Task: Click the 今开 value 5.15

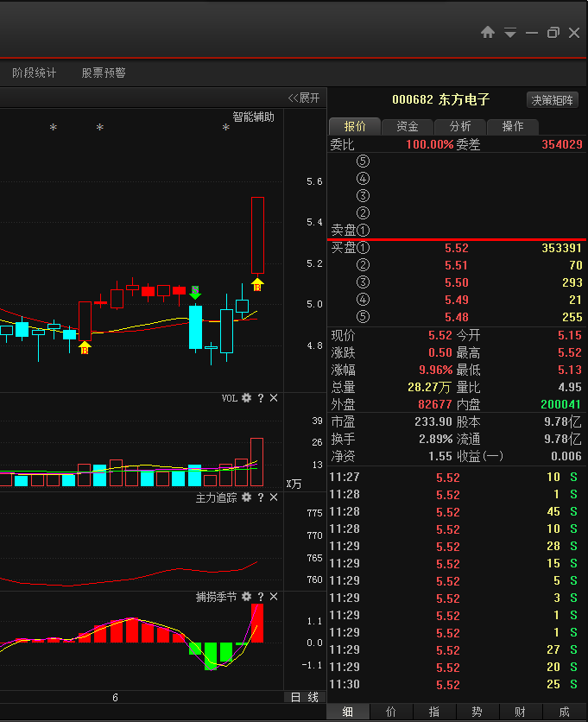Action: coord(570,335)
